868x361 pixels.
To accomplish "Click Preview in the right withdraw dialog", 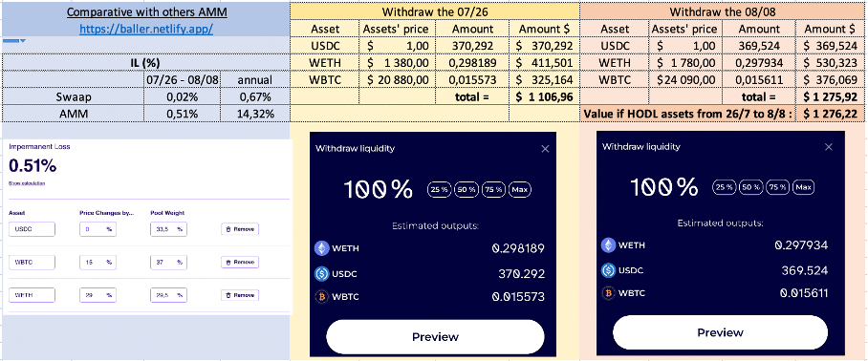I will pos(720,332).
